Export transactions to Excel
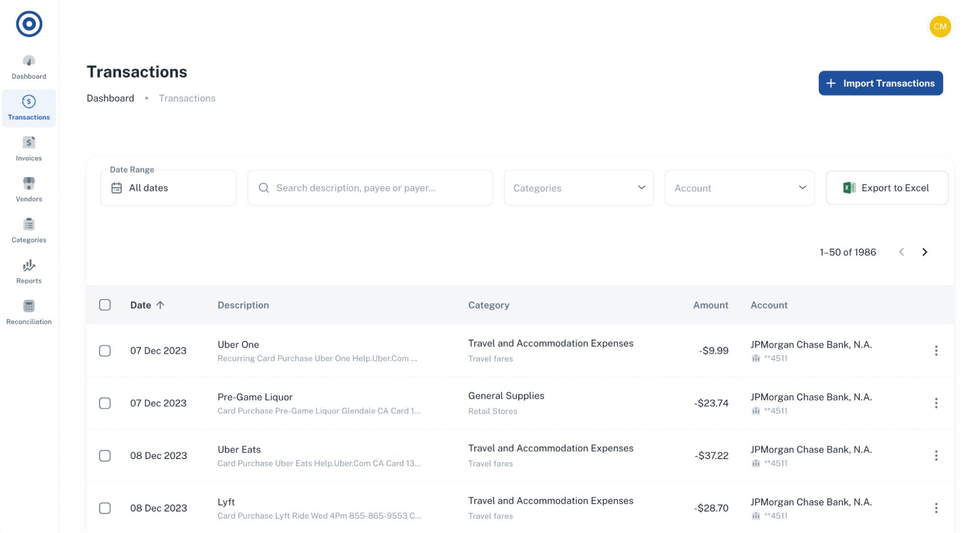 coord(886,188)
